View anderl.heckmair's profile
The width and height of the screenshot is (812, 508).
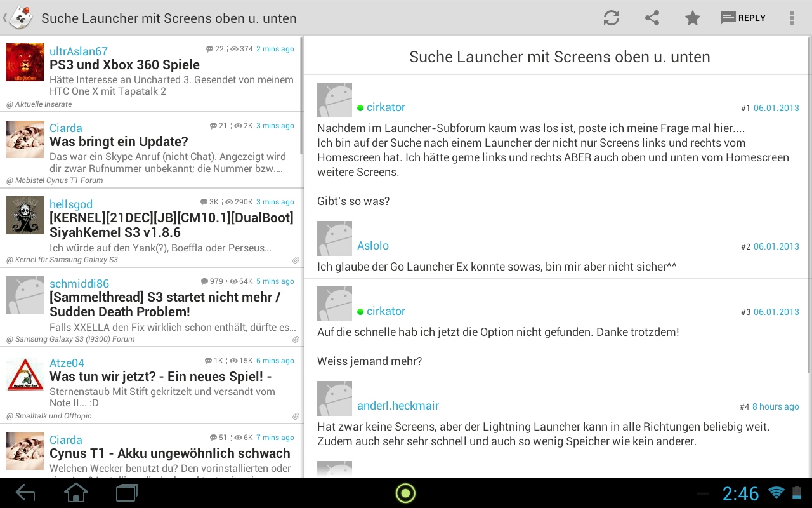tap(398, 406)
